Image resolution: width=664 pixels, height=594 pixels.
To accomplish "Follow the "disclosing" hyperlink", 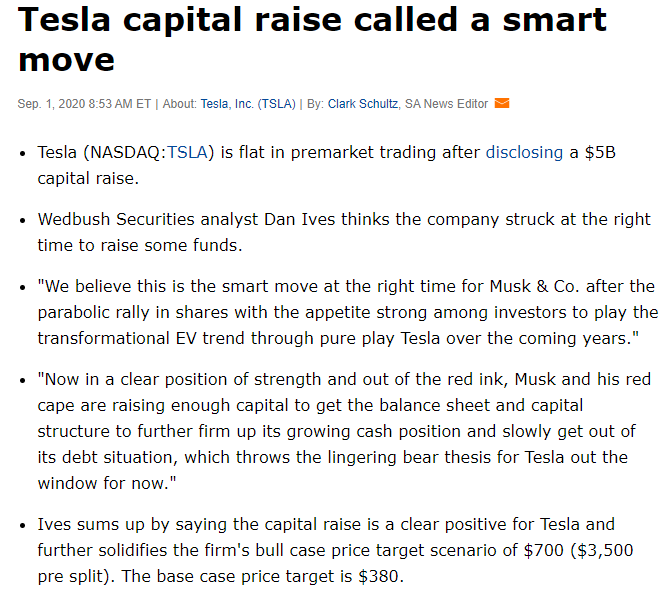I will 522,153.
